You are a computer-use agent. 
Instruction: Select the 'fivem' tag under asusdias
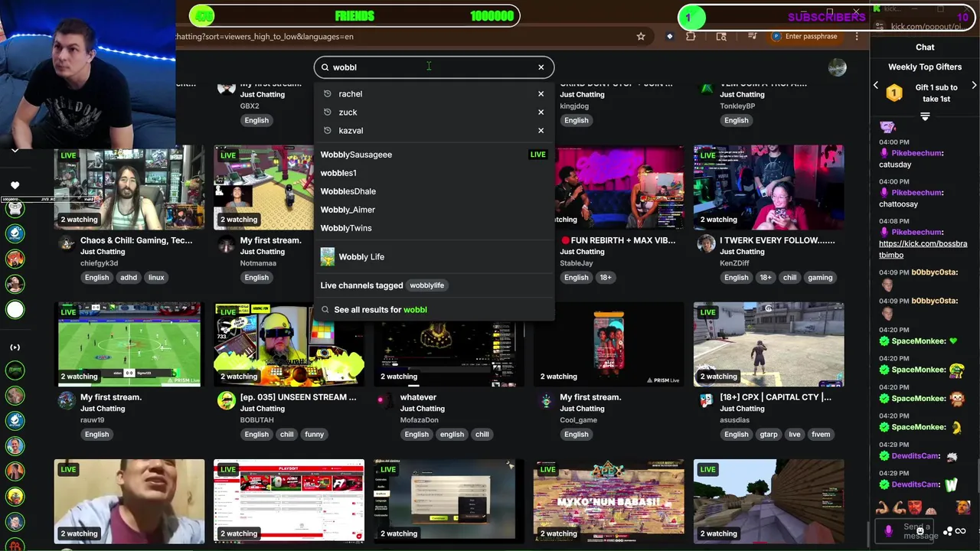click(x=821, y=435)
